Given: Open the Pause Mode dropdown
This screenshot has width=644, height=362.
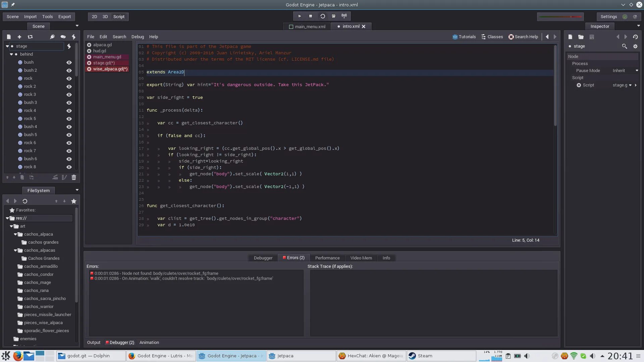Looking at the screenshot, I should pos(625,70).
